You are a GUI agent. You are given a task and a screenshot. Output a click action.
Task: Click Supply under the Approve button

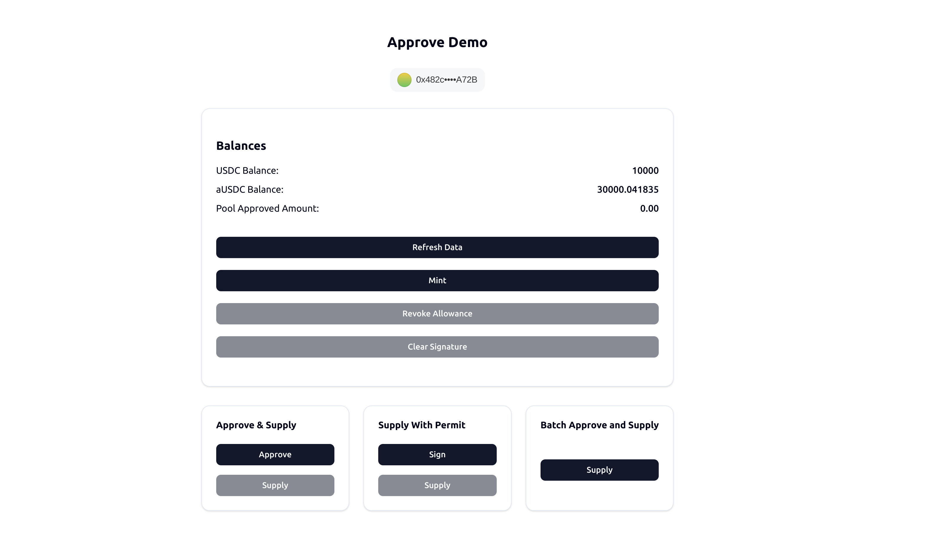point(275,485)
